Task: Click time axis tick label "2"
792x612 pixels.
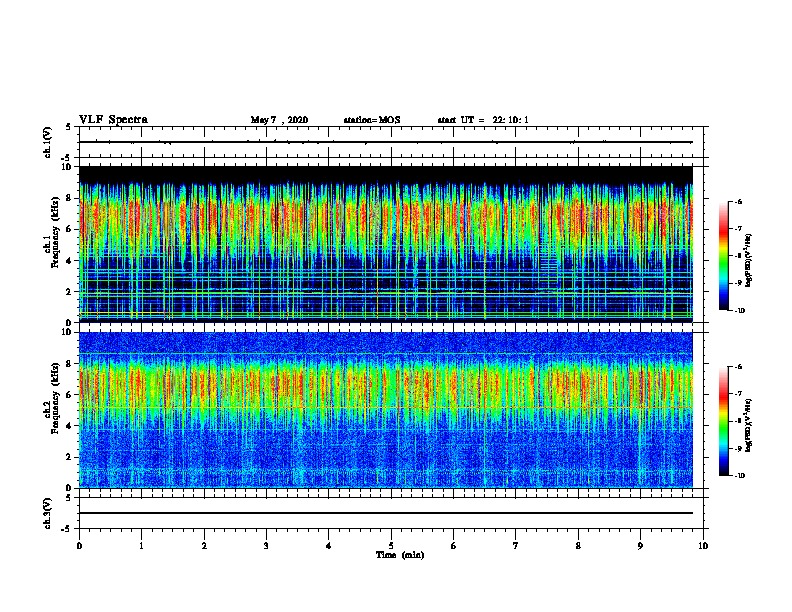Action: pos(204,546)
